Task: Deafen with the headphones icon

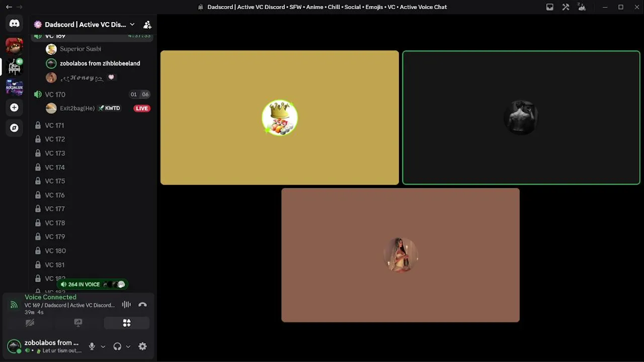Action: [117, 346]
